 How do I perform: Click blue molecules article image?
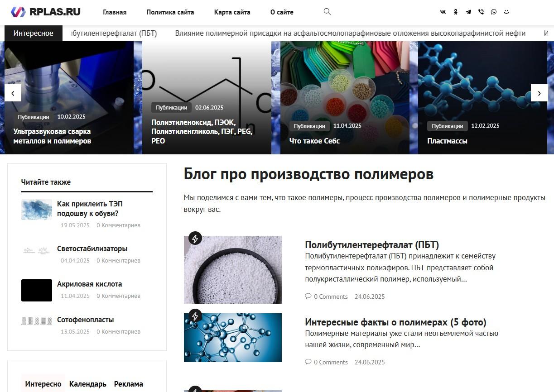(x=233, y=338)
